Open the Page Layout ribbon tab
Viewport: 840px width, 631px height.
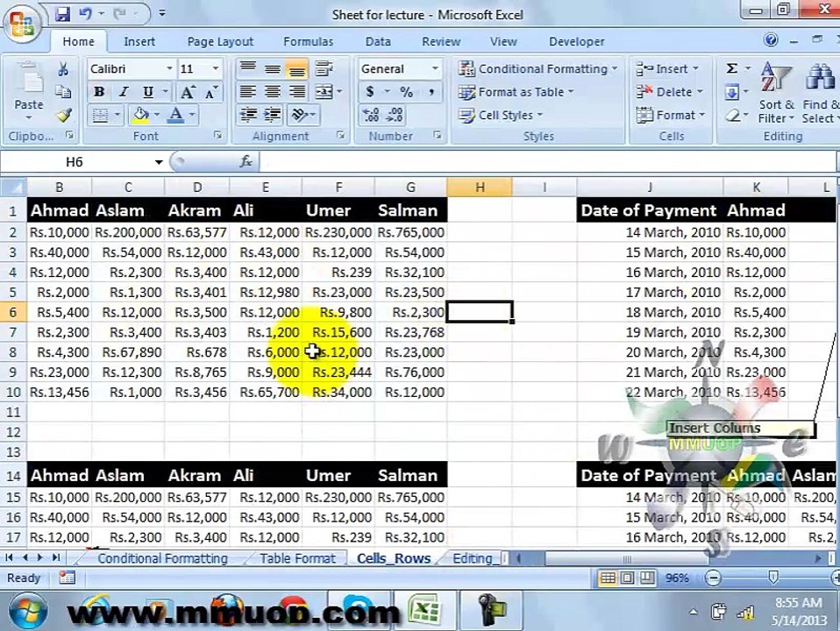click(220, 41)
